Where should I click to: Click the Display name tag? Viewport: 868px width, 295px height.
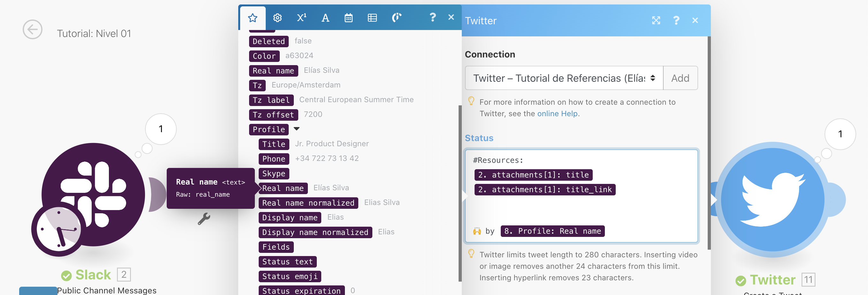coord(290,218)
